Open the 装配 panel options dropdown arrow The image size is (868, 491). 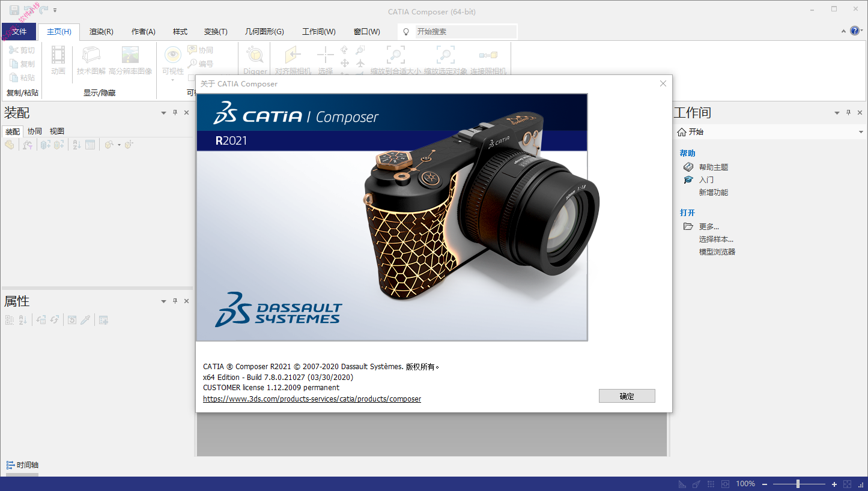(x=164, y=113)
